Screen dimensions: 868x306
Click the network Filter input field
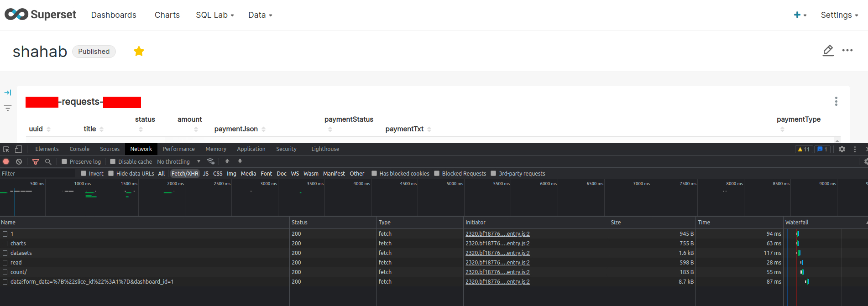37,173
